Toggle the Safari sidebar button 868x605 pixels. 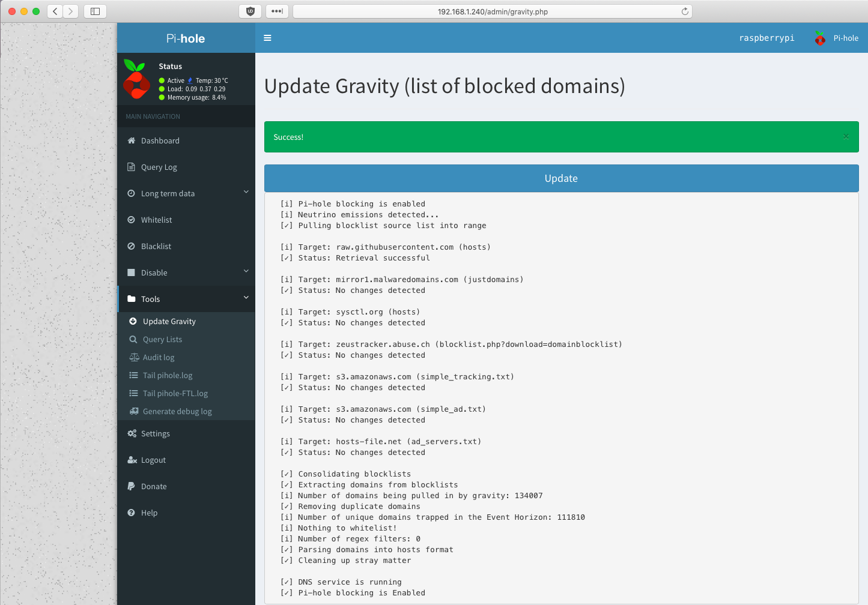pyautogui.click(x=95, y=11)
